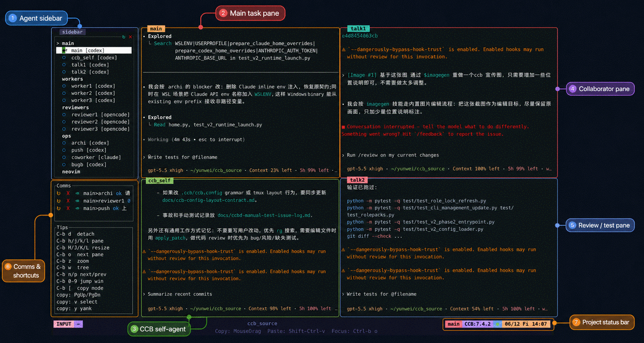Open docs/ccbd-manual-test-issue-log.md link in ccb_self
Viewport: 644px width, 343px height.
point(265,215)
